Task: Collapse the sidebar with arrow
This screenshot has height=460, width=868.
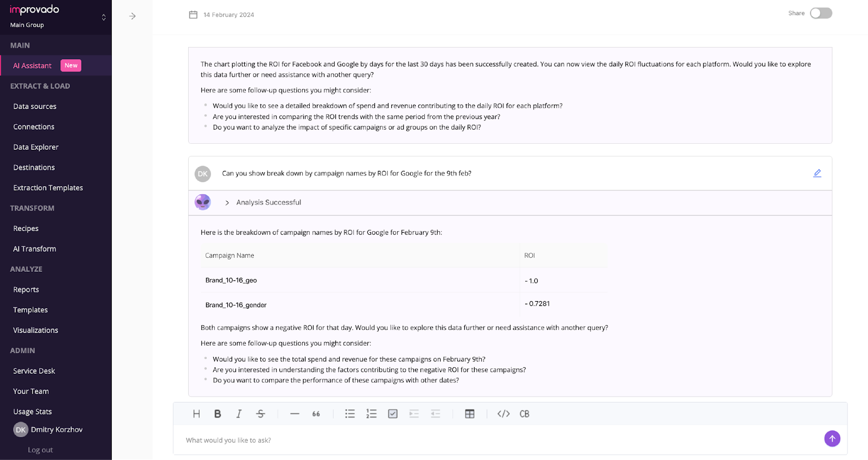Action: pyautogui.click(x=132, y=16)
